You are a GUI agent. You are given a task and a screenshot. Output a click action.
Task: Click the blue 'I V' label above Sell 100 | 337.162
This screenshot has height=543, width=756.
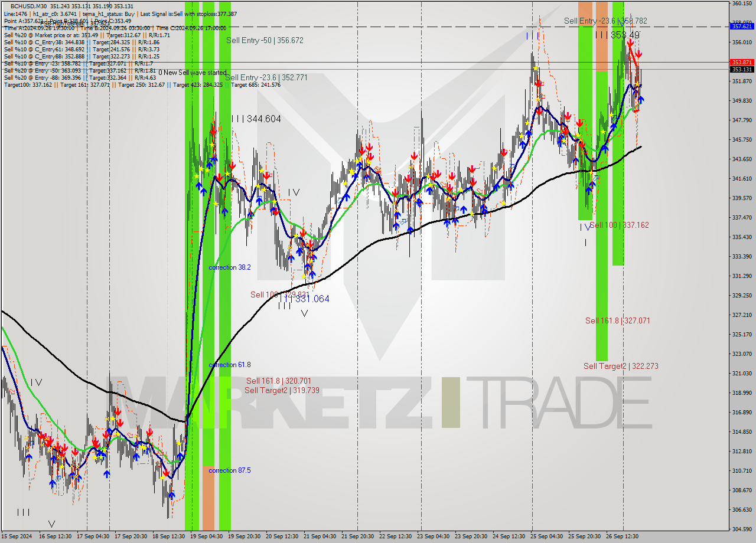tap(585, 227)
